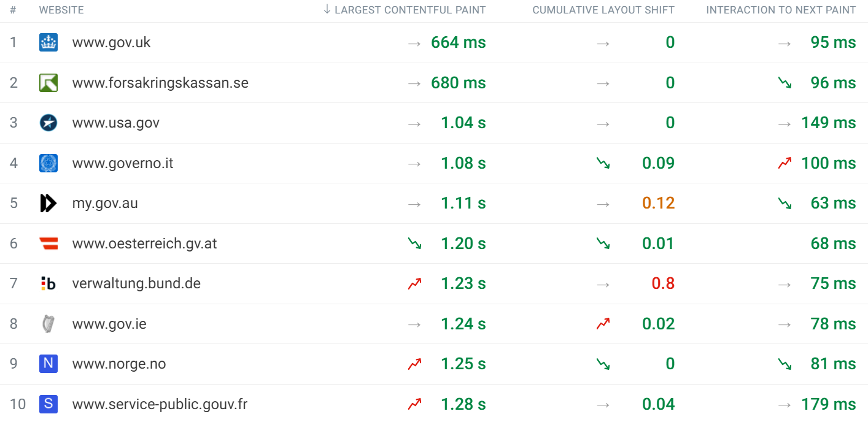
Task: Open the www.usa.gov website link
Action: [116, 123]
